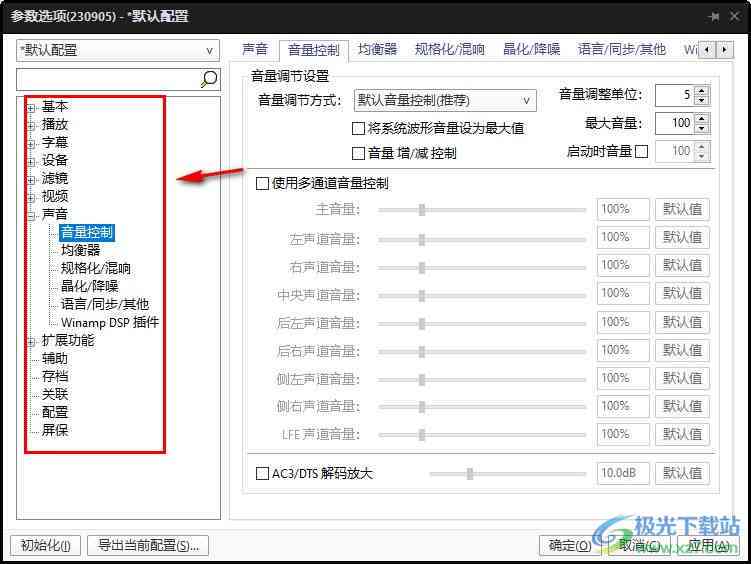Increase 最大音量 with up arrow
751x564 pixels.
(702, 119)
